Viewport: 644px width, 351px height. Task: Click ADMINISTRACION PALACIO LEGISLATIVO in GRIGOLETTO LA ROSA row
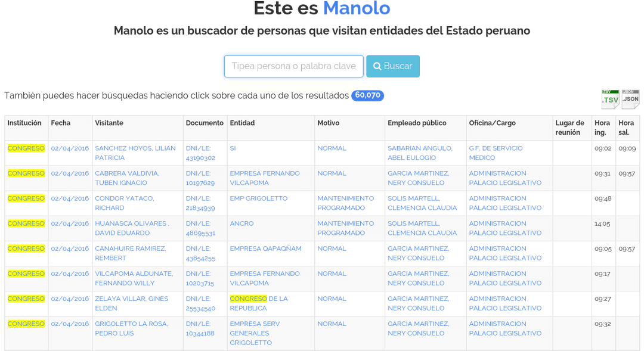pos(505,328)
